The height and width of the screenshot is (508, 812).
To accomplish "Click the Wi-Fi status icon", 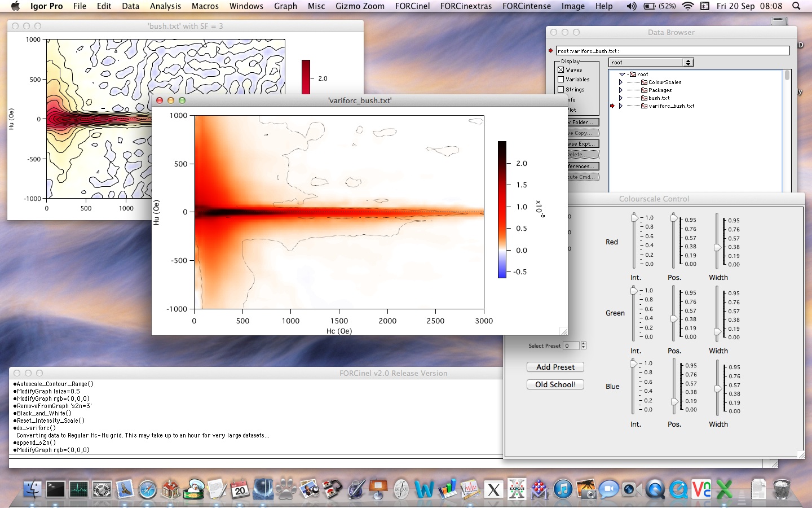I will pyautogui.click(x=687, y=6).
